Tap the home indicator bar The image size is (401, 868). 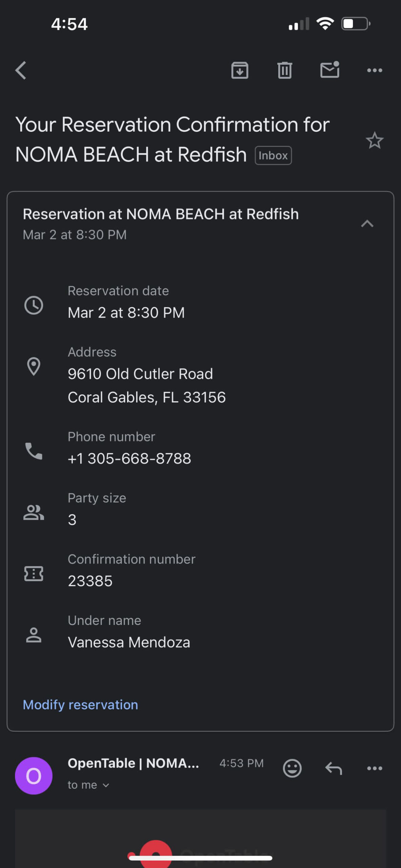(x=200, y=858)
